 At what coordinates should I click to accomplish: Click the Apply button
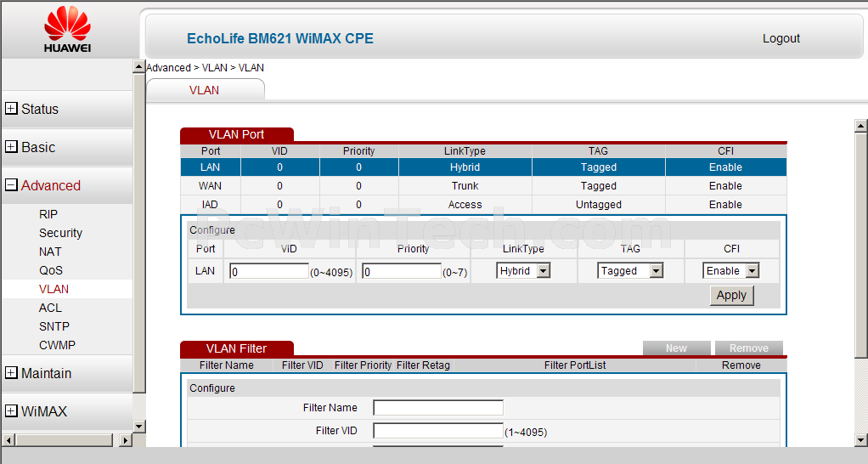pyautogui.click(x=732, y=295)
